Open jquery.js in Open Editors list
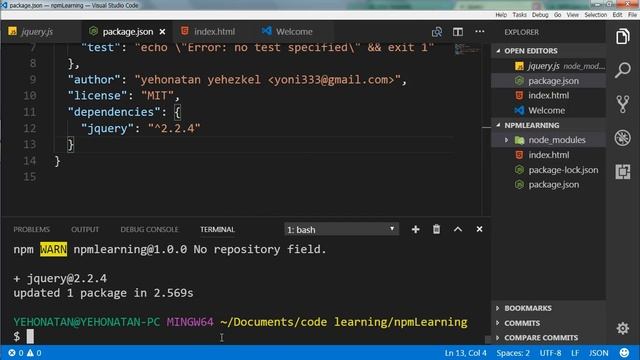 (x=549, y=66)
